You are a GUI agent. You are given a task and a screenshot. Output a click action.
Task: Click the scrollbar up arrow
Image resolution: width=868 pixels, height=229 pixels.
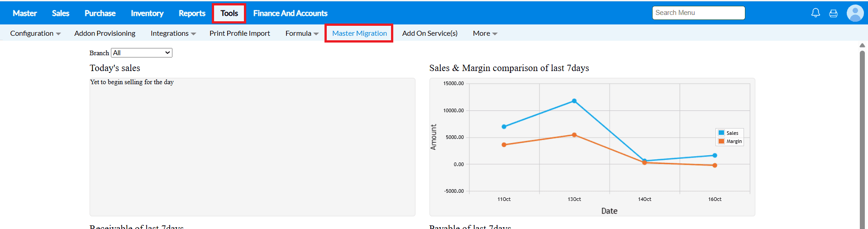[x=862, y=45]
